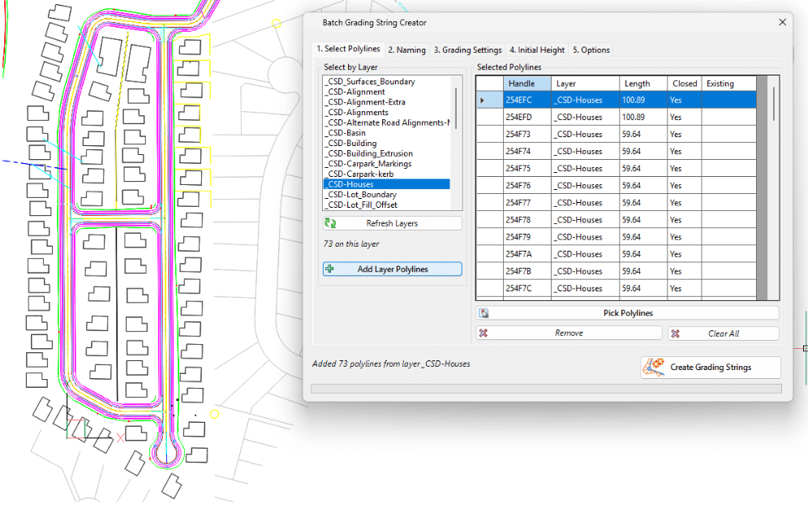The height and width of the screenshot is (508, 812).
Task: Select the _CSD-Building layer
Action: click(x=387, y=143)
